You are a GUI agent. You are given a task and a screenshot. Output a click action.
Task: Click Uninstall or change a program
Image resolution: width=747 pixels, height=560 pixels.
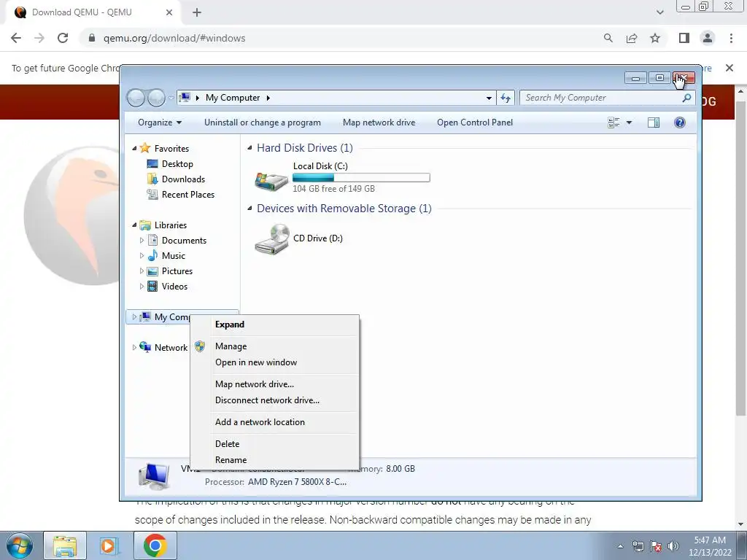[263, 122]
